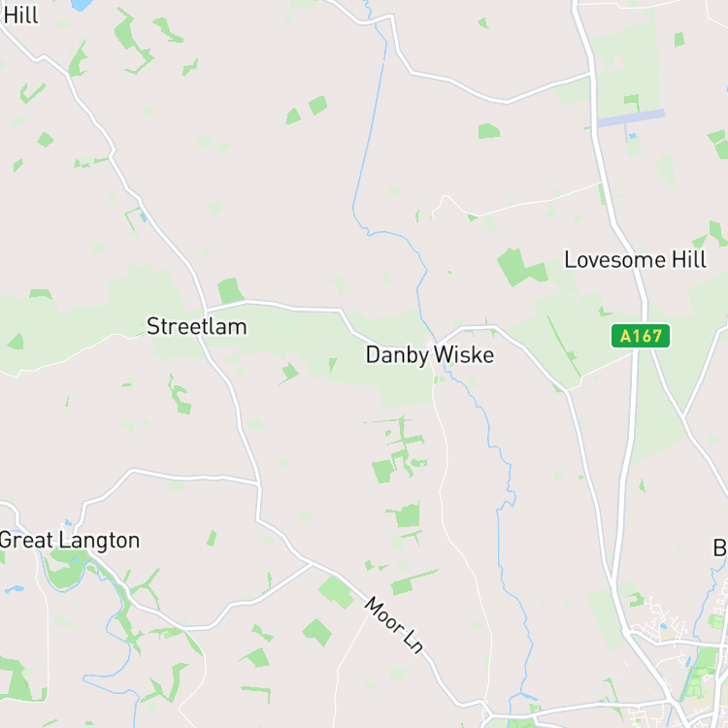Viewport: 728px width, 728px height.
Task: Click the small wood near top center-right
Action: coord(488,131)
